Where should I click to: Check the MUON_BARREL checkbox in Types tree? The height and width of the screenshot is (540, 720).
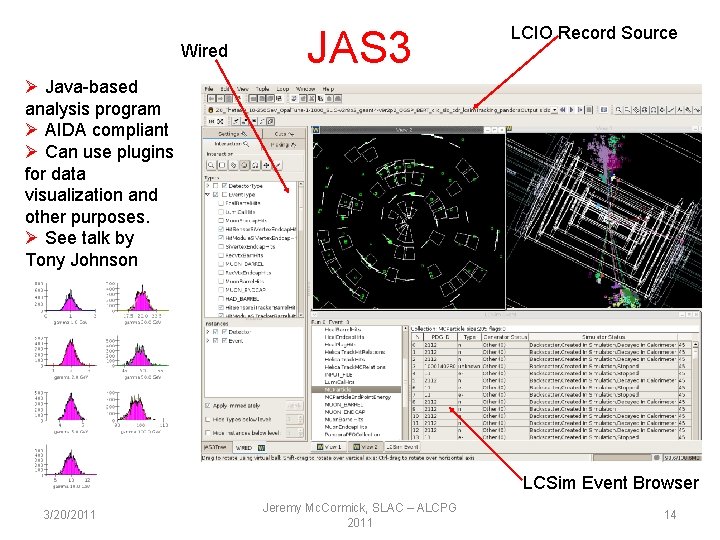coord(221,264)
